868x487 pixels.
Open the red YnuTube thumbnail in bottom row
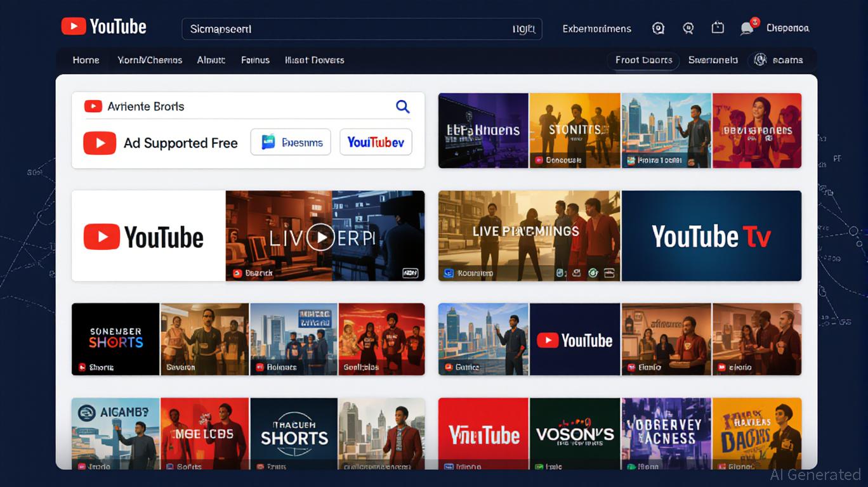[484, 434]
